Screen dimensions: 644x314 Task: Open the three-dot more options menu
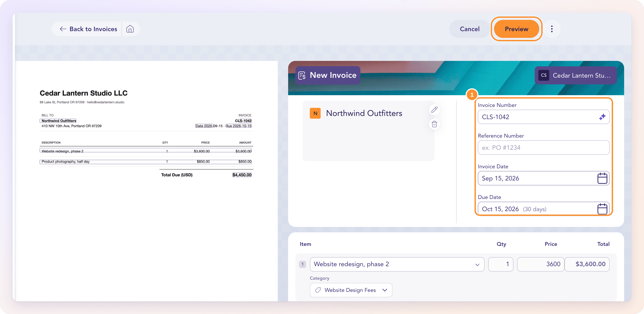[552, 29]
